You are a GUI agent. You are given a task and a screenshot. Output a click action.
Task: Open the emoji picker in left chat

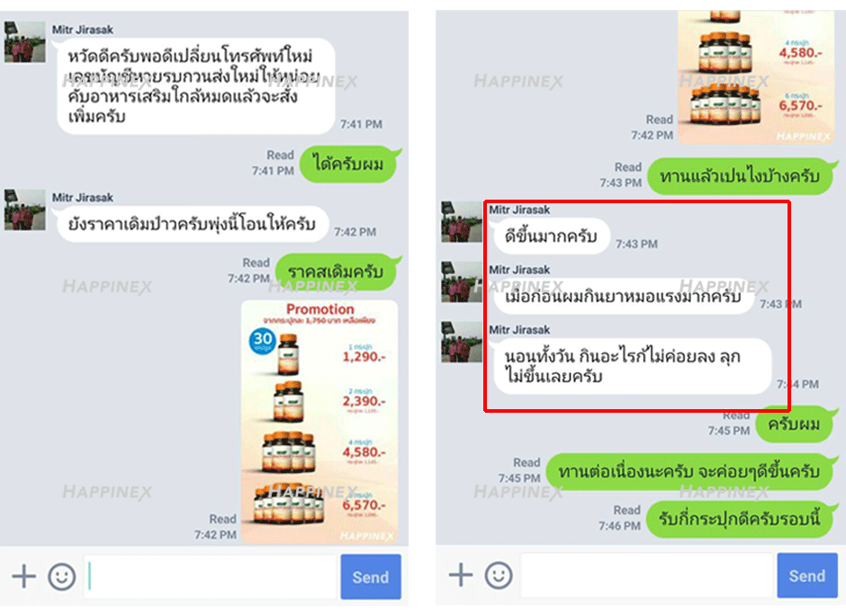pos(62,576)
